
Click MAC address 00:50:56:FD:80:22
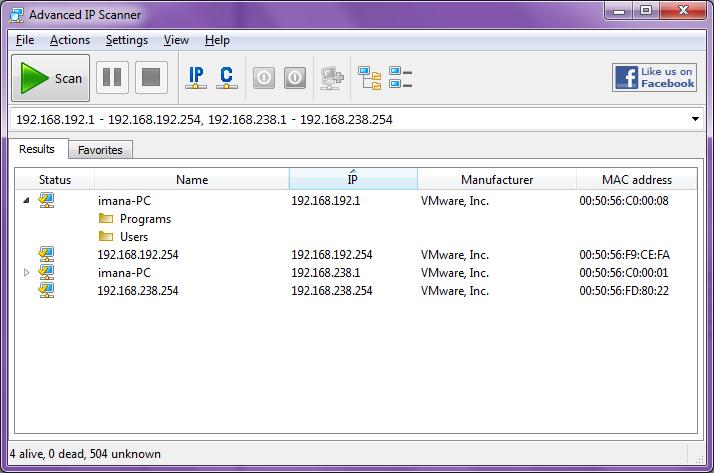tap(624, 290)
